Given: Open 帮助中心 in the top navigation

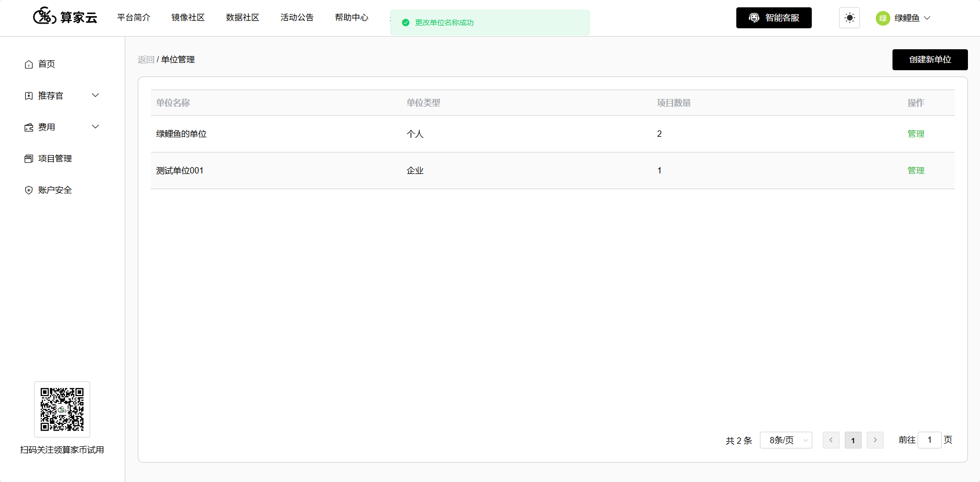Looking at the screenshot, I should (352, 17).
